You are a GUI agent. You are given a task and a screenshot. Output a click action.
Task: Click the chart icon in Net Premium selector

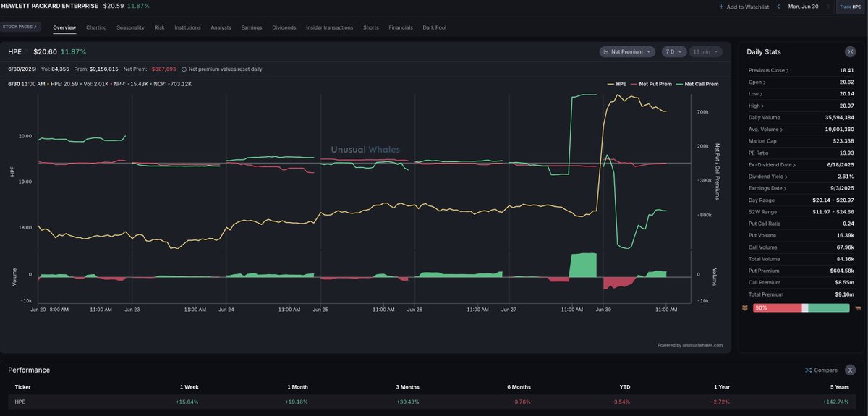(605, 52)
